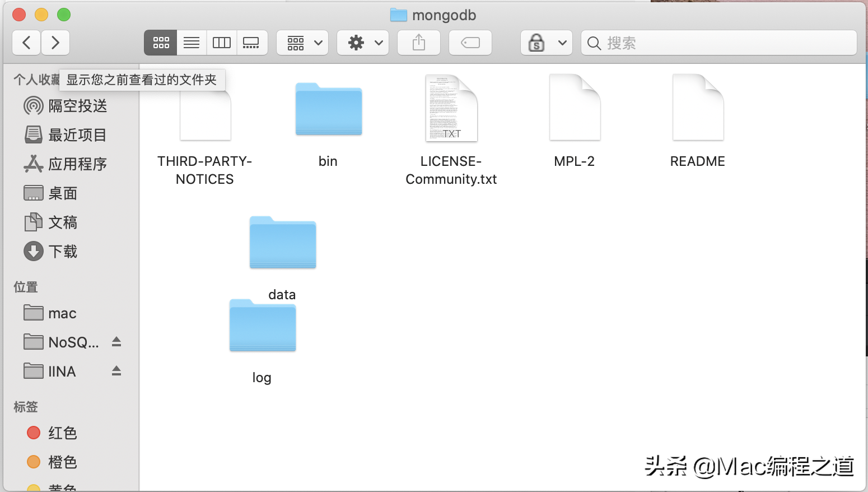Viewport: 868px width, 492px height.
Task: Switch to list view
Action: 192,43
